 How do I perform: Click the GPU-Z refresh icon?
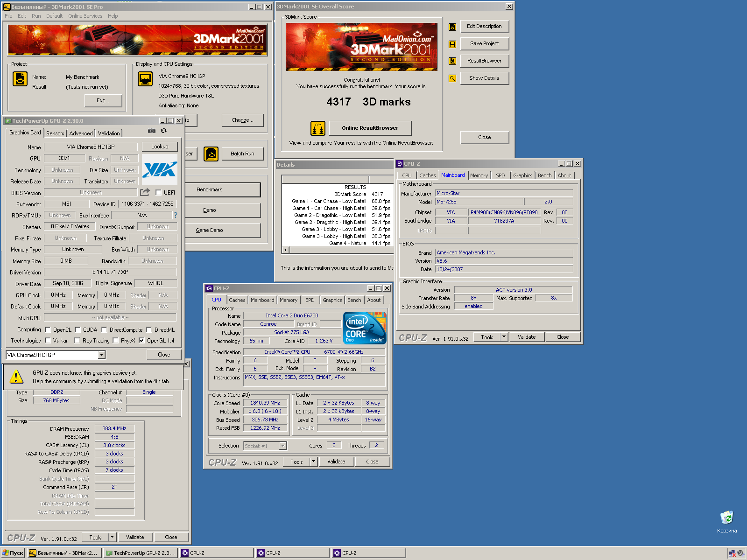(x=163, y=131)
